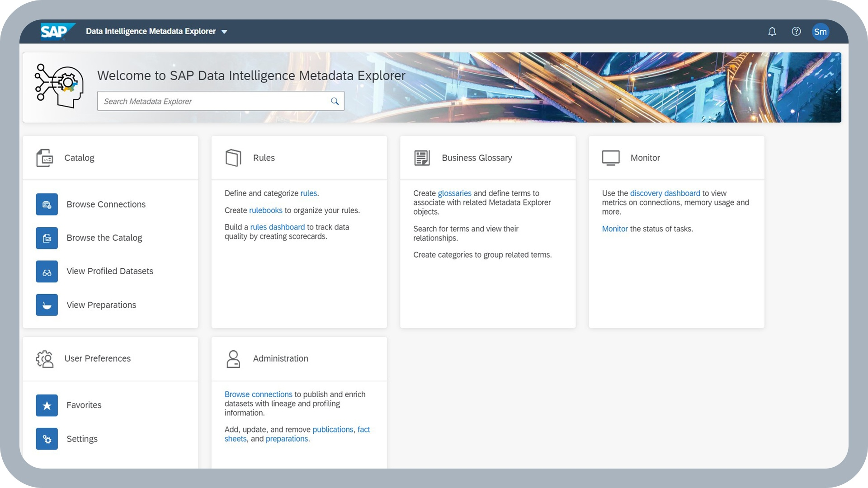Click the View Profiled Datasets glasses icon
868x488 pixels.
coord(47,272)
